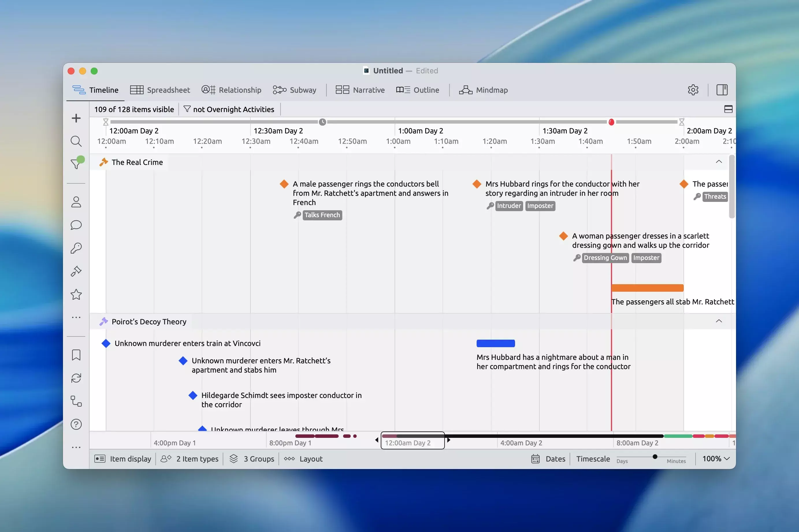The image size is (799, 532).
Task: Open the 100% zoom dropdown
Action: coord(716,459)
